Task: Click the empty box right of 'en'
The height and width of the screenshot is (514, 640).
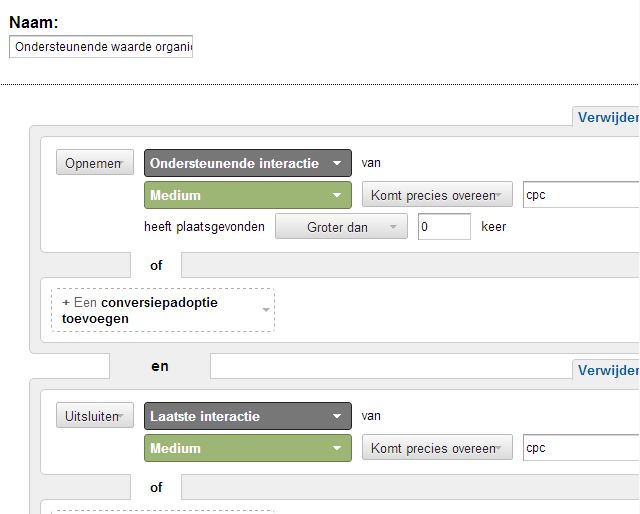Action: [x=390, y=367]
